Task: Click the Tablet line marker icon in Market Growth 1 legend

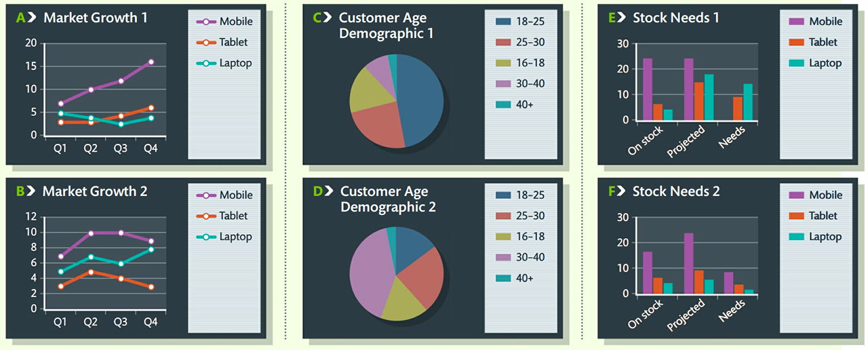Action: (206, 43)
